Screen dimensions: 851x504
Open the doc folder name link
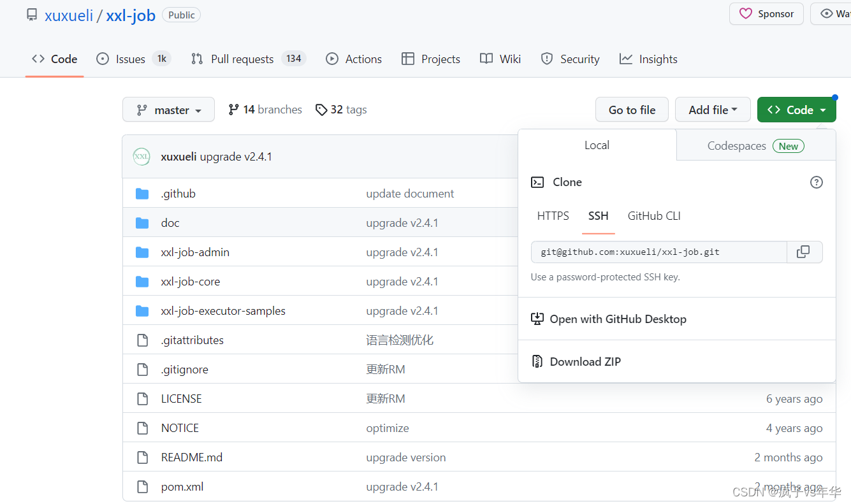coord(170,223)
